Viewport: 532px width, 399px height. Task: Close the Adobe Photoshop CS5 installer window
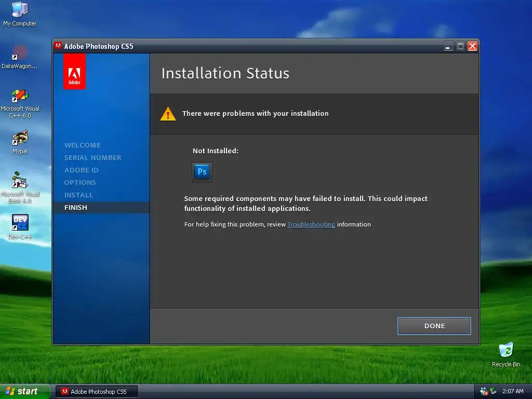[472, 46]
